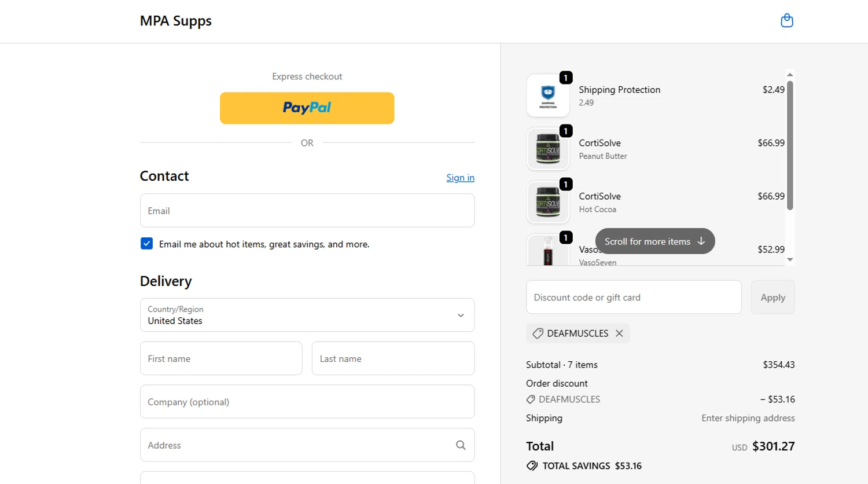
Task: Open the VasoSeven product thumbnail
Action: [548, 250]
